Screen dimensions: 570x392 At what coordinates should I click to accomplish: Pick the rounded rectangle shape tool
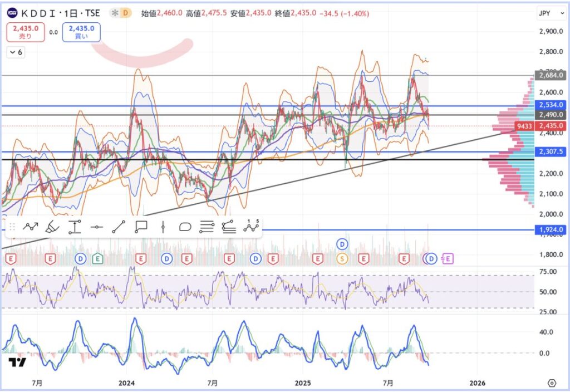[185, 227]
